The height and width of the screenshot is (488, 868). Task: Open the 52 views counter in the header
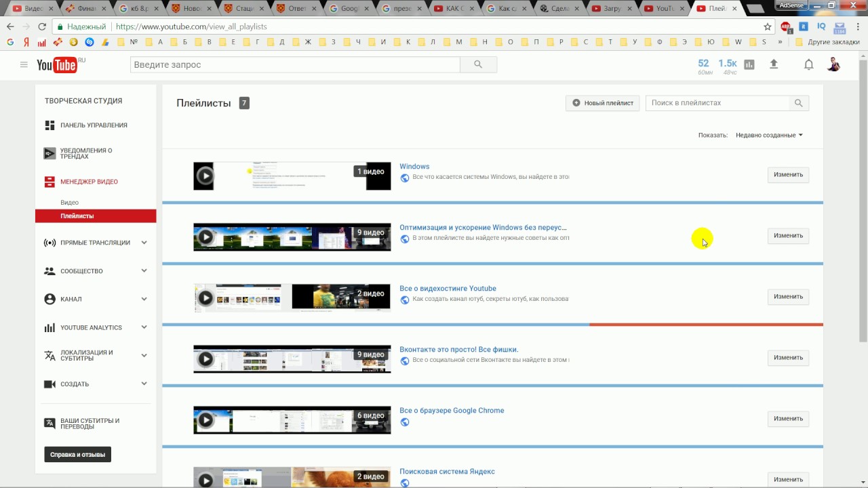pyautogui.click(x=704, y=65)
